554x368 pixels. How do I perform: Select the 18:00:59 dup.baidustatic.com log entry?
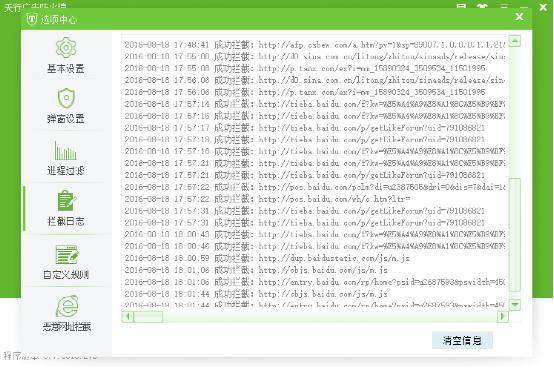click(x=267, y=258)
